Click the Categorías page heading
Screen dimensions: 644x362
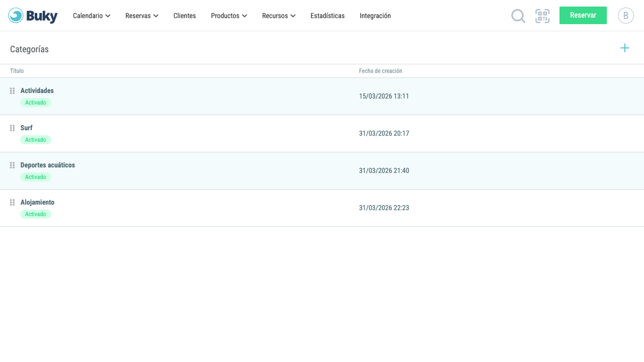click(x=29, y=49)
